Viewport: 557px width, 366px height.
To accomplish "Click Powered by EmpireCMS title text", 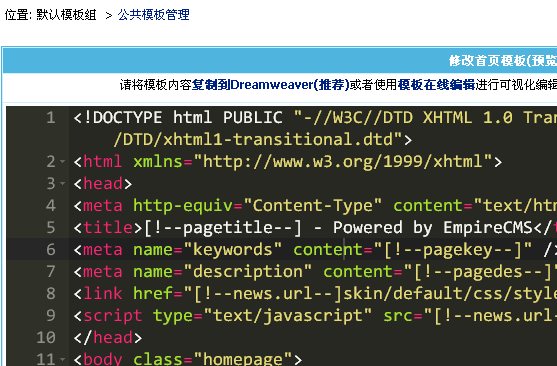I will (432, 227).
